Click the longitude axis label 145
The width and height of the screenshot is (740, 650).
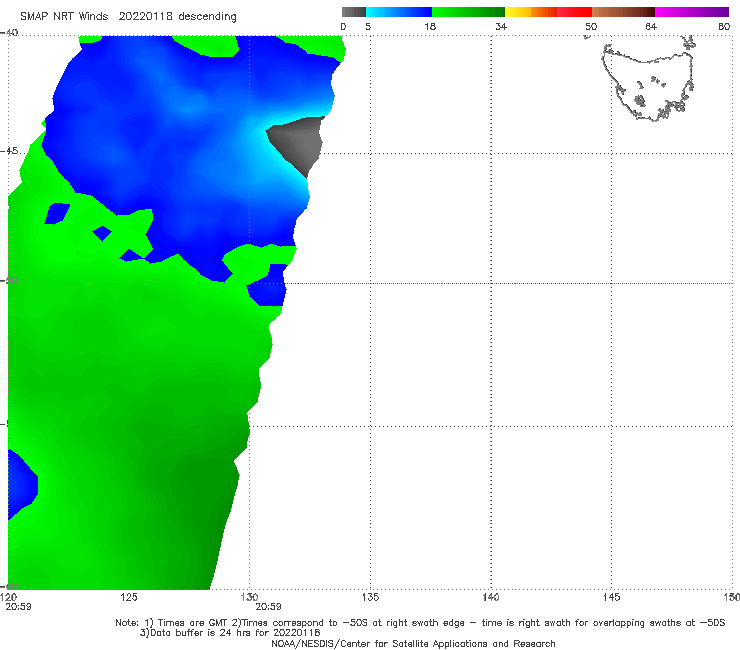pos(612,597)
